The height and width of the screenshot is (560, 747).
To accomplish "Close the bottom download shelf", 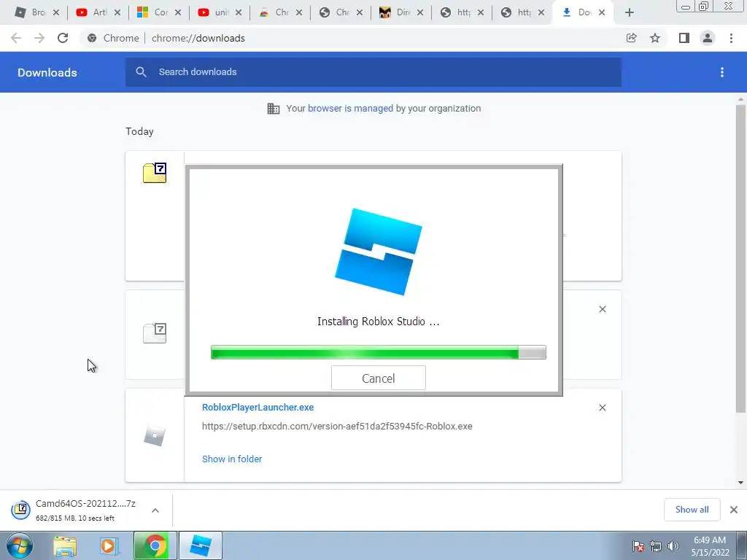I will [734, 510].
